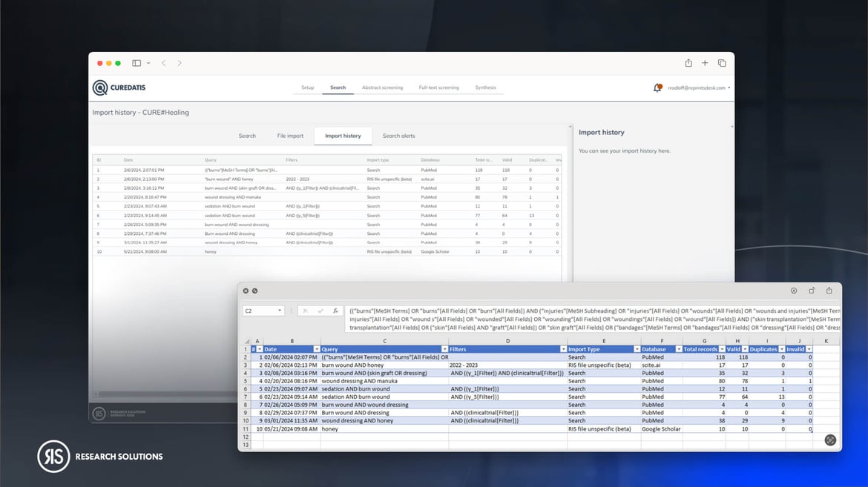Open the notifications bell in Curedatis
The height and width of the screenshot is (487, 868).
tap(657, 87)
